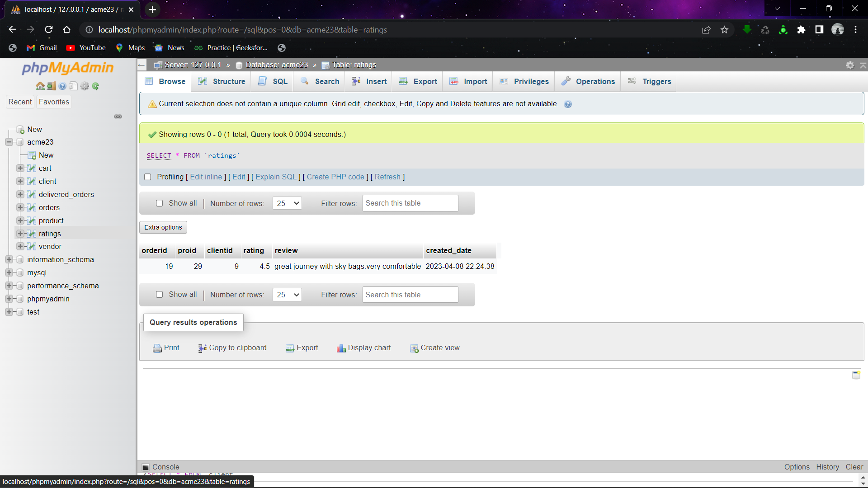Open phpMyAdmin documentation question-mark icon
868x488 pixels.
[62, 86]
